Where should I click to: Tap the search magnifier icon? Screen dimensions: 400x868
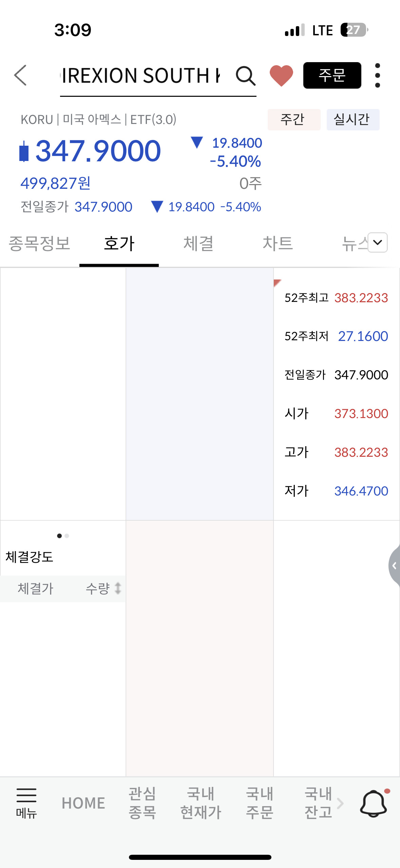pyautogui.click(x=245, y=75)
